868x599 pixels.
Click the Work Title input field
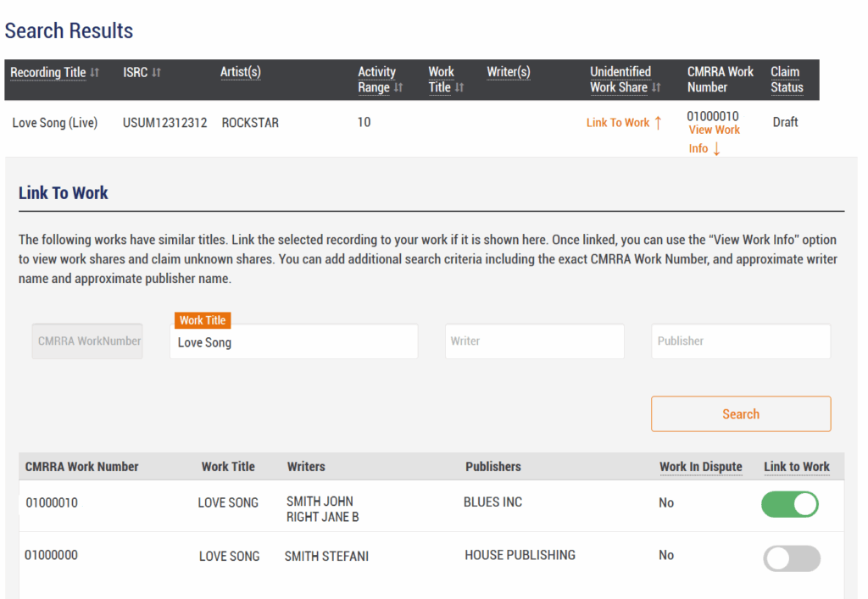[x=293, y=342]
